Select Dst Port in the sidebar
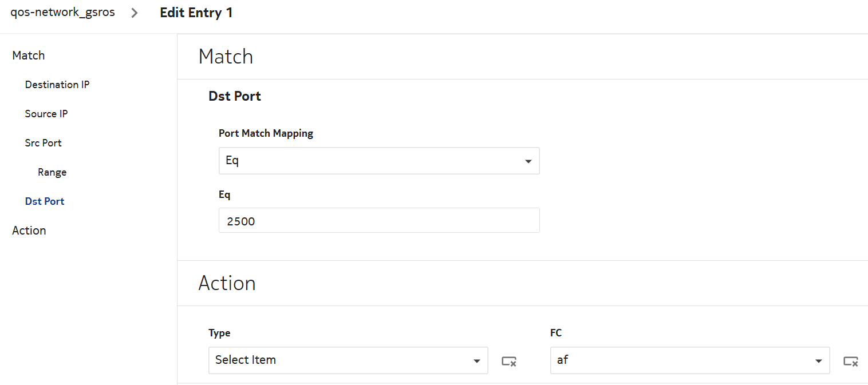Image resolution: width=868 pixels, height=385 pixels. (x=45, y=201)
